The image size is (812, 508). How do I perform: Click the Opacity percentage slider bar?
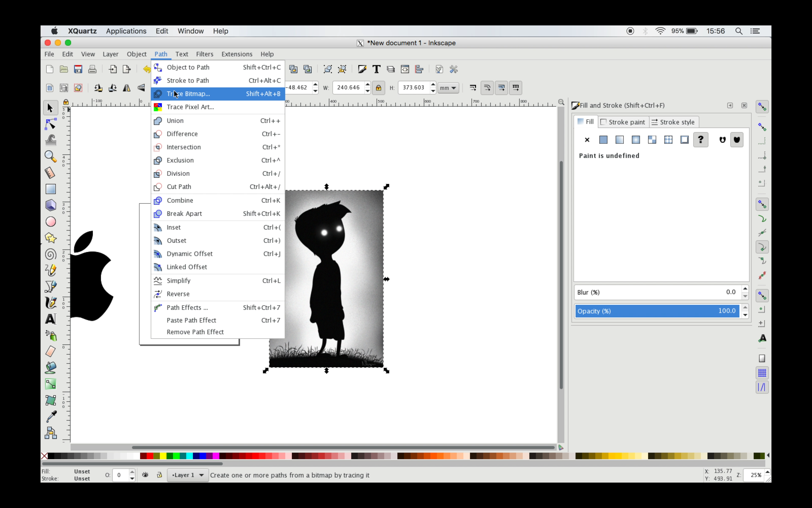click(657, 311)
